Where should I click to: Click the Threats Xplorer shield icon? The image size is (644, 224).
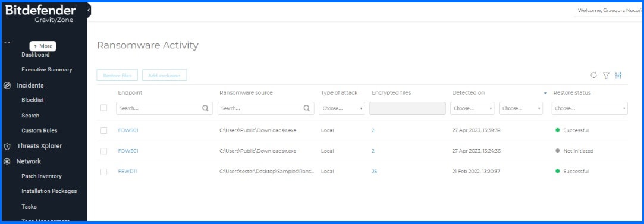click(x=7, y=146)
